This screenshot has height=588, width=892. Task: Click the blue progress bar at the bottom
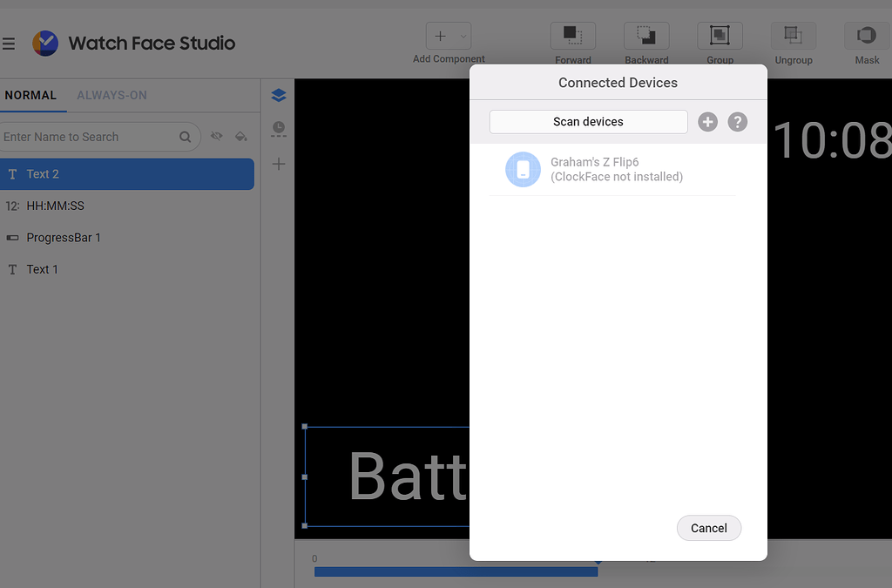[456, 571]
